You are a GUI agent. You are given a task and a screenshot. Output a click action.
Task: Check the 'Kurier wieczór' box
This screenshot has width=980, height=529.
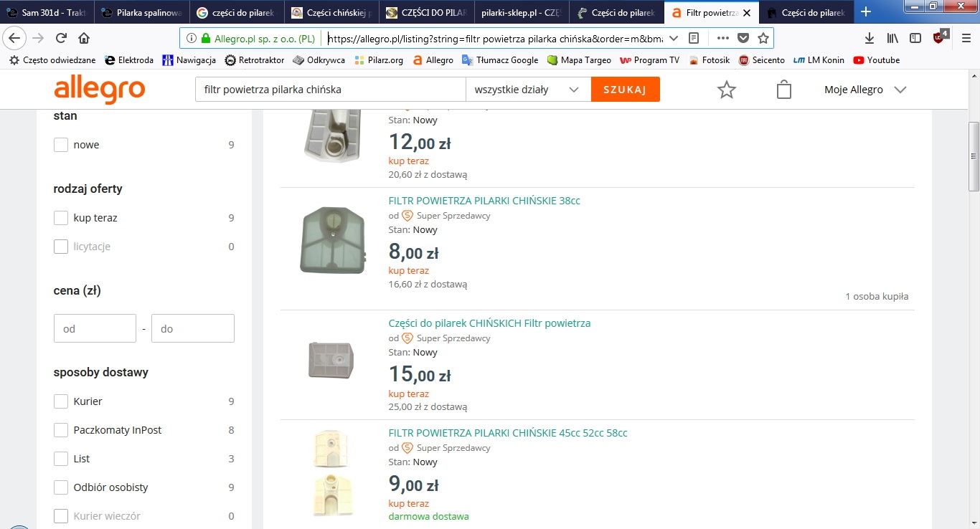click(x=61, y=516)
